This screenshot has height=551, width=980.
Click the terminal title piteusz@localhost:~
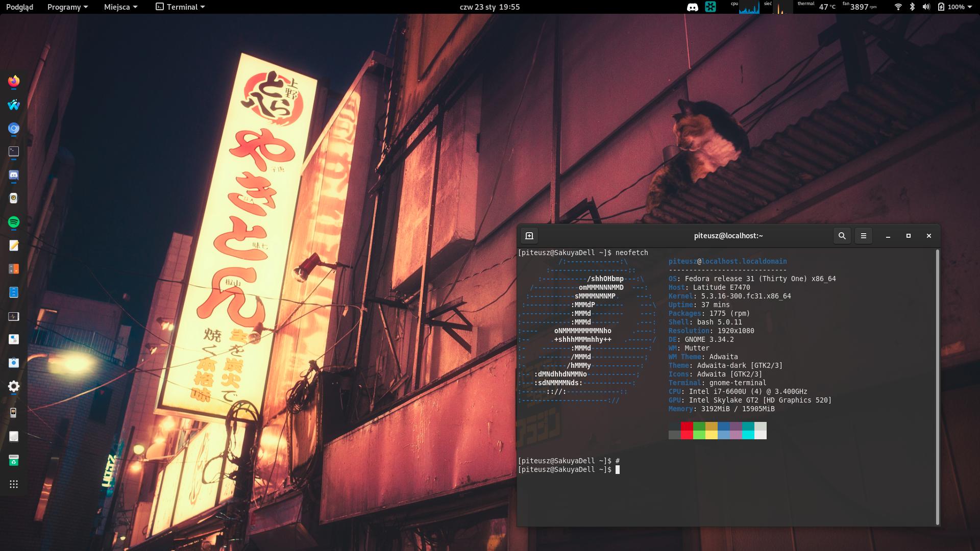tap(728, 236)
